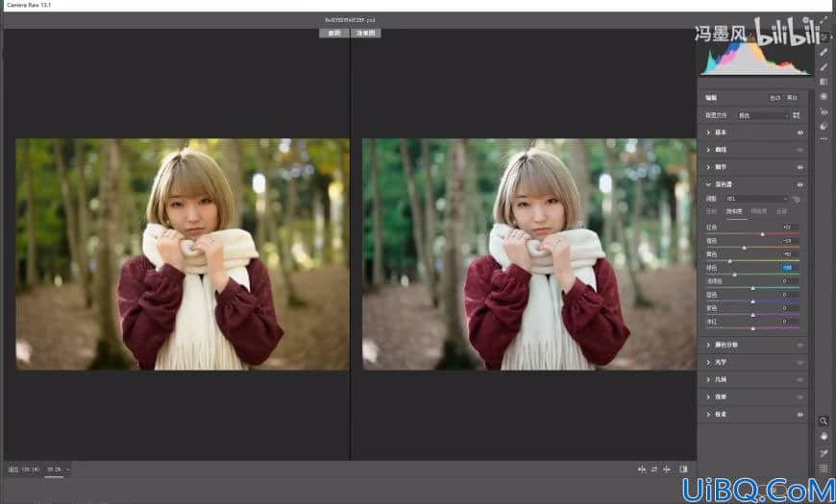Switch to the 明亮度 tab

click(x=759, y=211)
